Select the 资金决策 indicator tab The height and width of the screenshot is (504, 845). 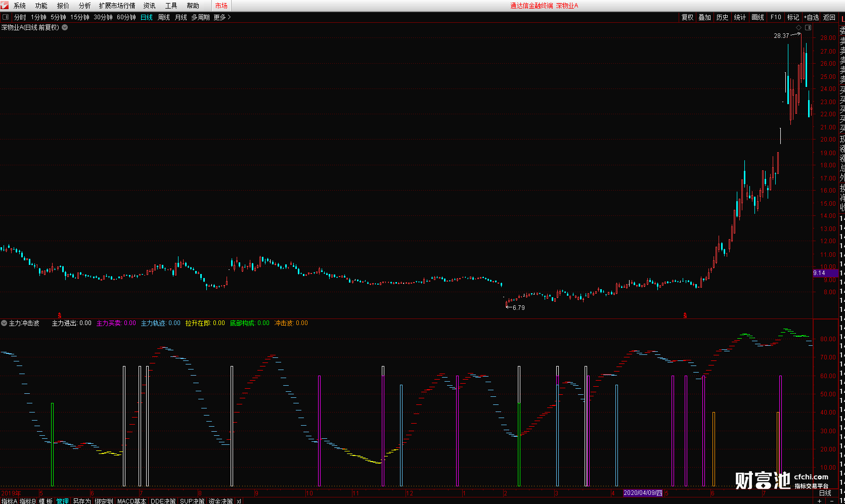[221, 501]
